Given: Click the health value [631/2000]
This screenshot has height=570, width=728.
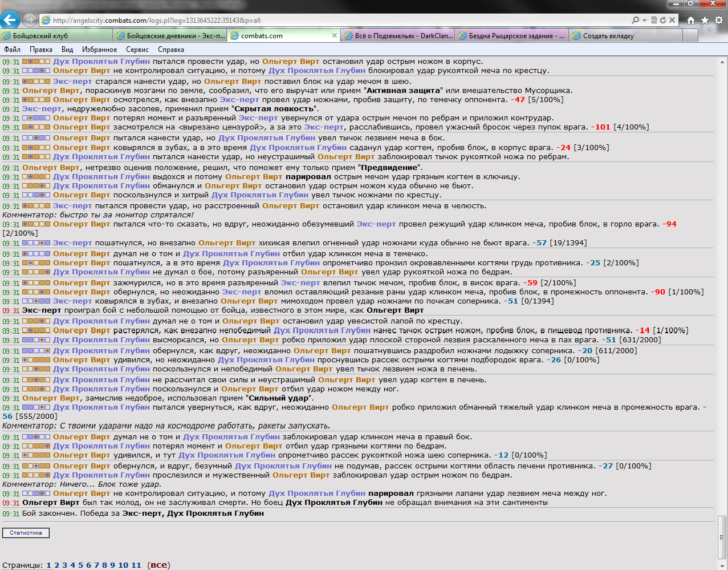Looking at the screenshot, I should [x=640, y=340].
